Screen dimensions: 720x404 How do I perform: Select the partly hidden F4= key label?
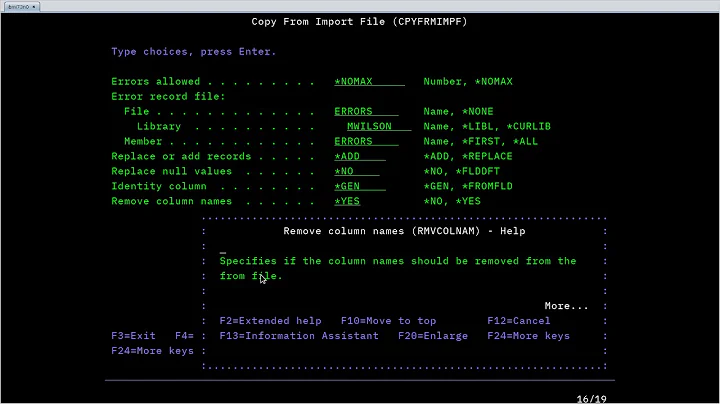tap(184, 336)
